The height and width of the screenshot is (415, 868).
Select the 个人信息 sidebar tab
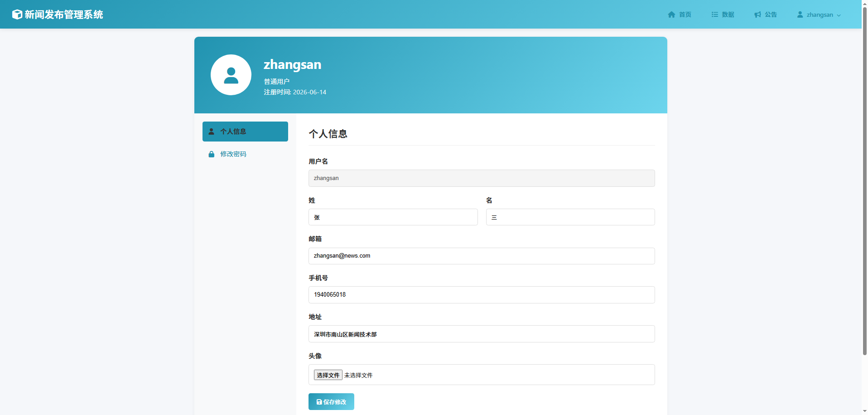(x=245, y=132)
